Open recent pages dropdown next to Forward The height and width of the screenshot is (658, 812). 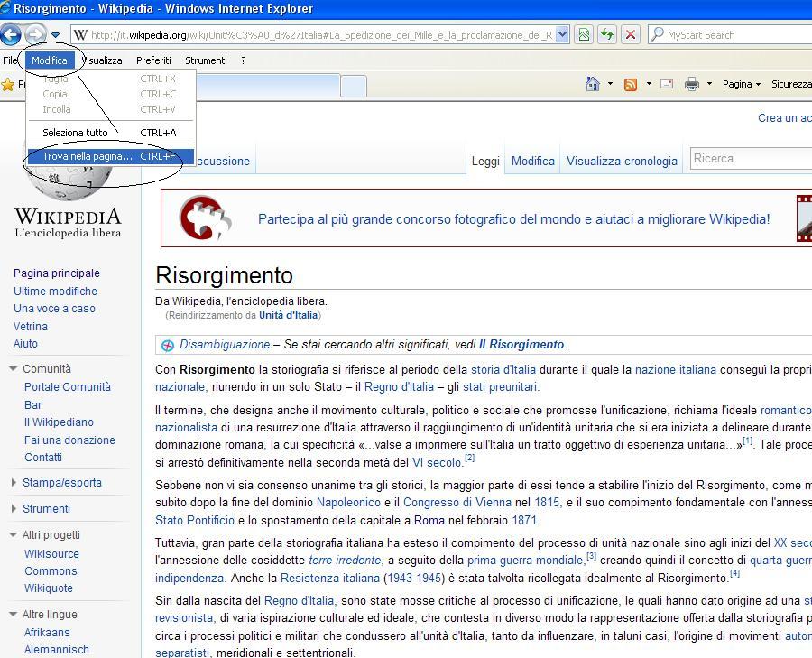coord(55,35)
